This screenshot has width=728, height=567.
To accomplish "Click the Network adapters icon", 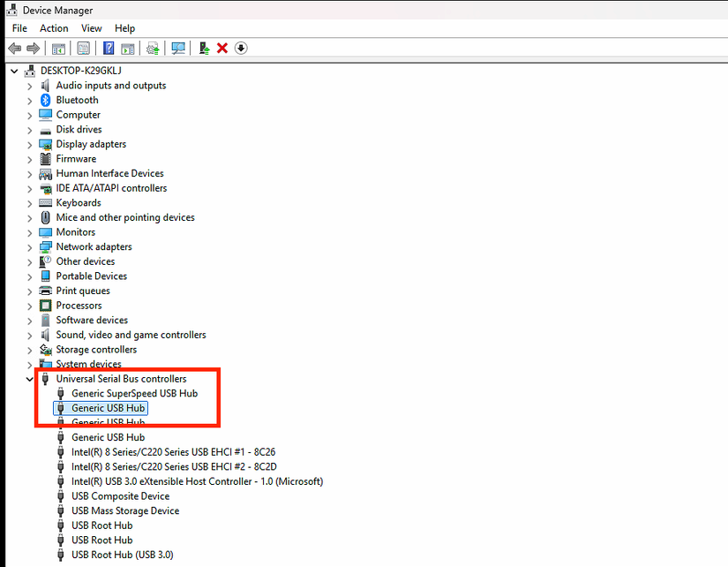I will 46,246.
